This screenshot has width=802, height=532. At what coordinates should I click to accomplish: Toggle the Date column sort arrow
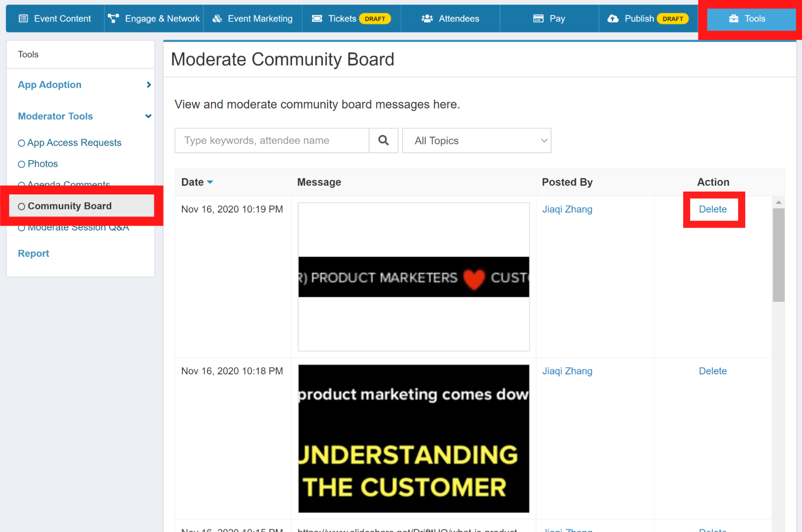coord(210,182)
